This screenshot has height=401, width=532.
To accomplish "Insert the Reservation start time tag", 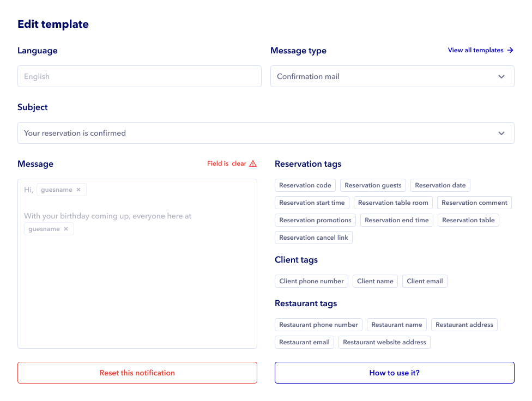I will click(312, 203).
